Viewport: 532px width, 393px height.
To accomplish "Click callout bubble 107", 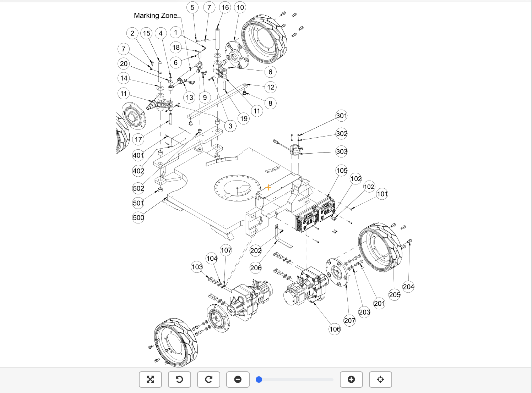I will pos(226,250).
